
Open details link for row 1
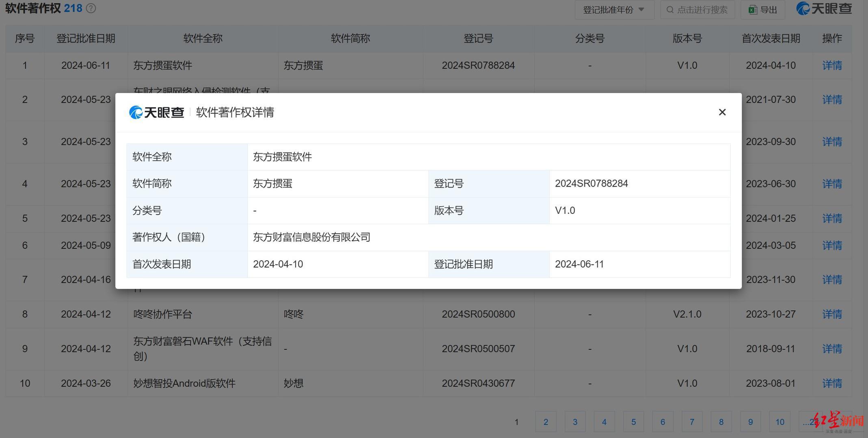pyautogui.click(x=831, y=65)
